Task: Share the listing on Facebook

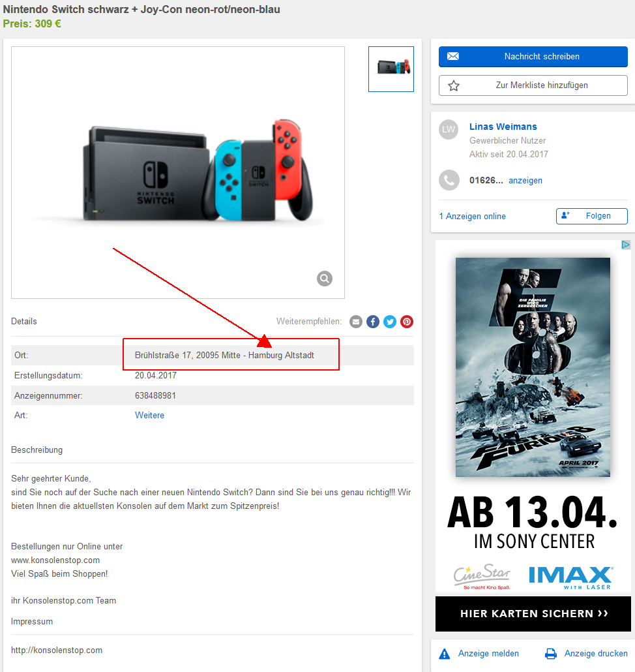Action: [373, 322]
